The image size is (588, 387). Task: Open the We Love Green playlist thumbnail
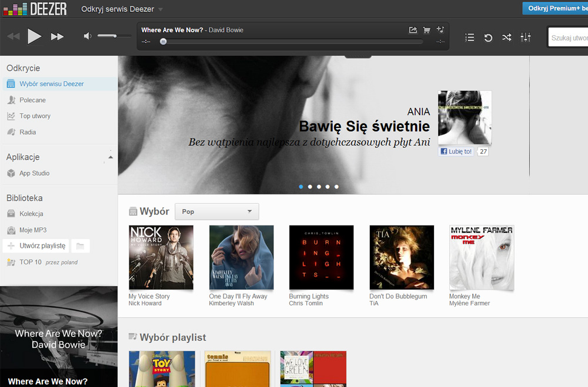[x=313, y=369]
